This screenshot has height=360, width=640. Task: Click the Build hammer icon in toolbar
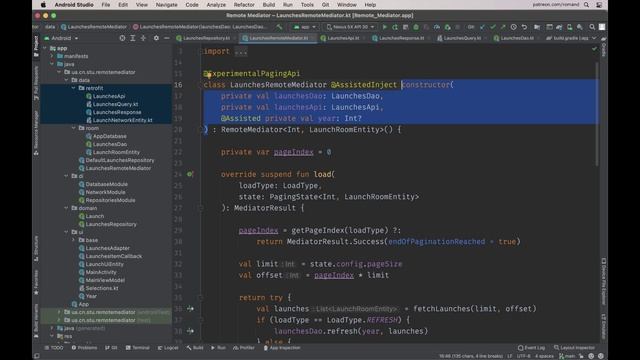[x=279, y=27]
